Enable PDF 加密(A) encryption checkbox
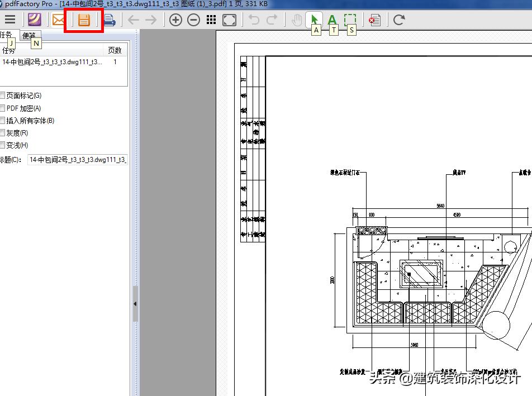Viewport: 532px width, 396px height. [x=3, y=108]
